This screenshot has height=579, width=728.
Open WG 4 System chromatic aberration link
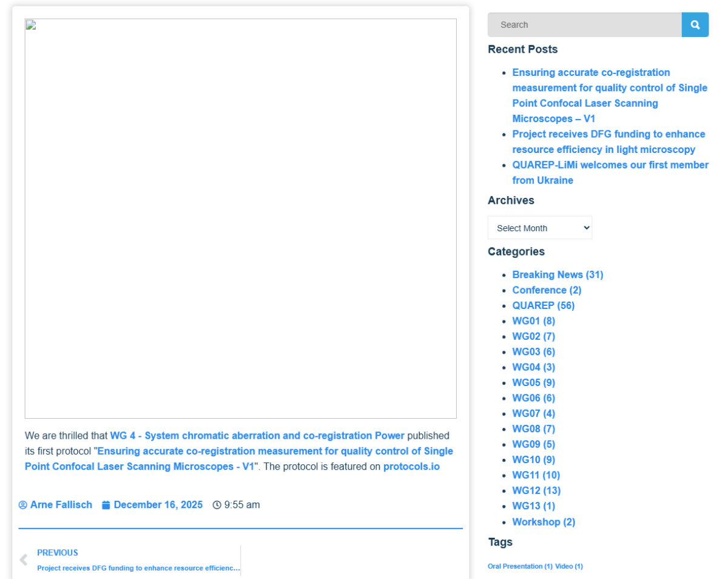click(257, 436)
